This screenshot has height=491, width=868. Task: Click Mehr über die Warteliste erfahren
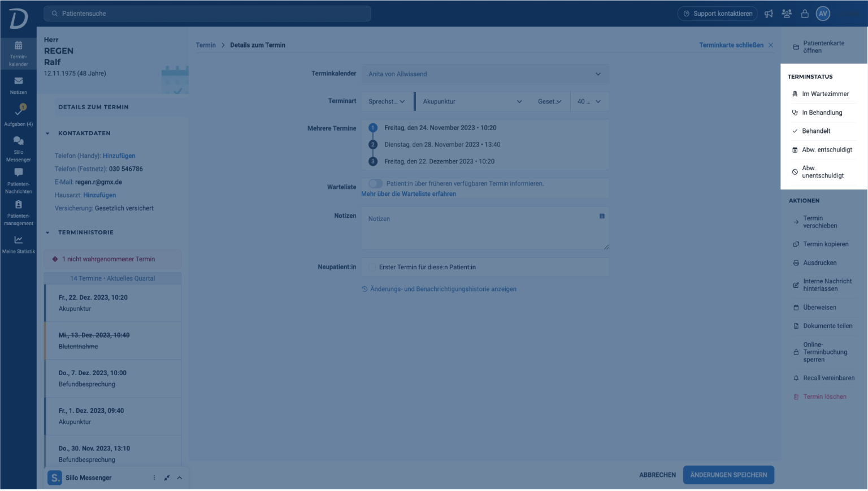409,194
